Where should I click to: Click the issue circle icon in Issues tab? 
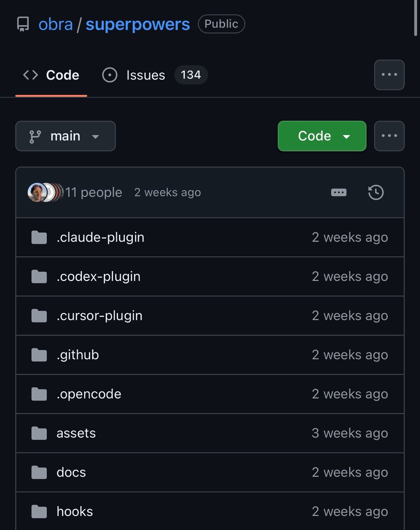(x=109, y=75)
